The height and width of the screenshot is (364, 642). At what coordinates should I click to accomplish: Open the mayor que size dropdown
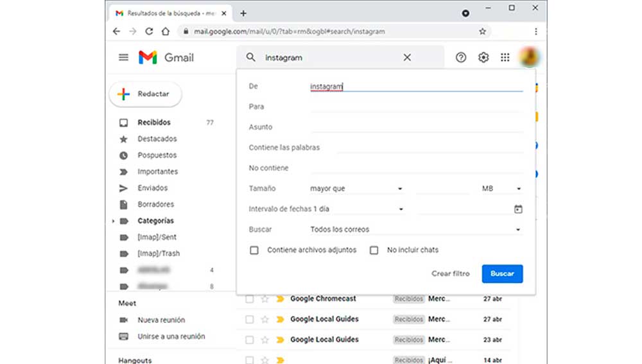coord(356,188)
